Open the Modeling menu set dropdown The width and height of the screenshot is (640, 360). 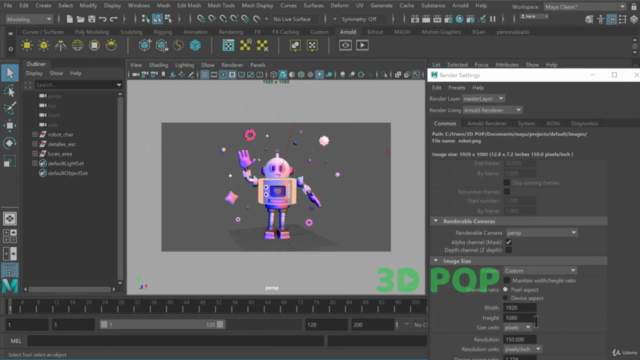coord(29,19)
